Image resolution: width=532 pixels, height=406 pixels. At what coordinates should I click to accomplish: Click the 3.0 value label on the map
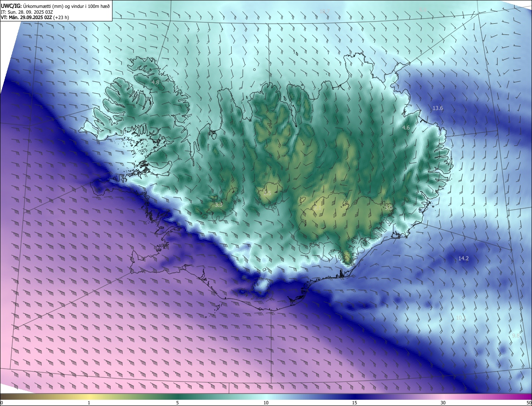(389, 208)
